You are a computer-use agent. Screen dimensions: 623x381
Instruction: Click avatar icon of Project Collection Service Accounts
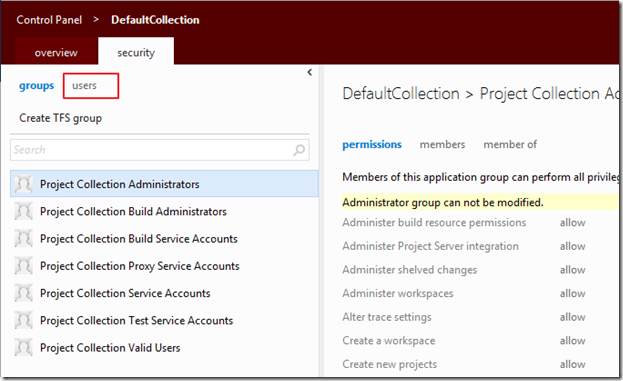click(x=23, y=293)
